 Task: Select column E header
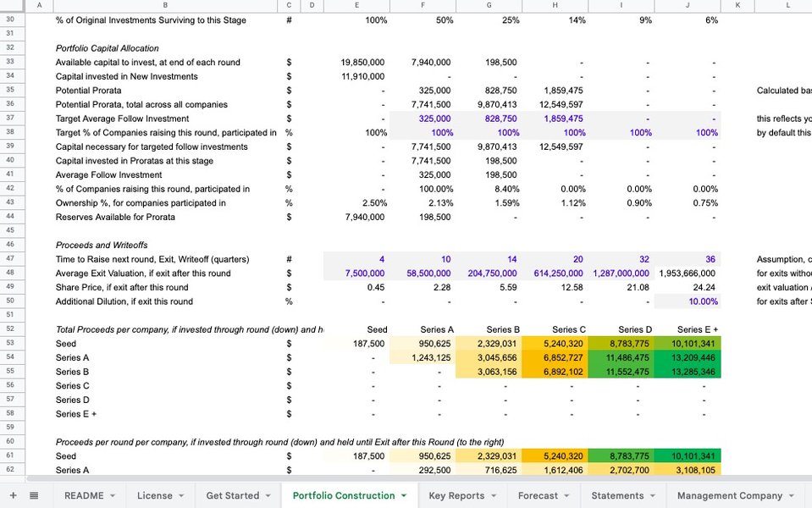point(356,5)
